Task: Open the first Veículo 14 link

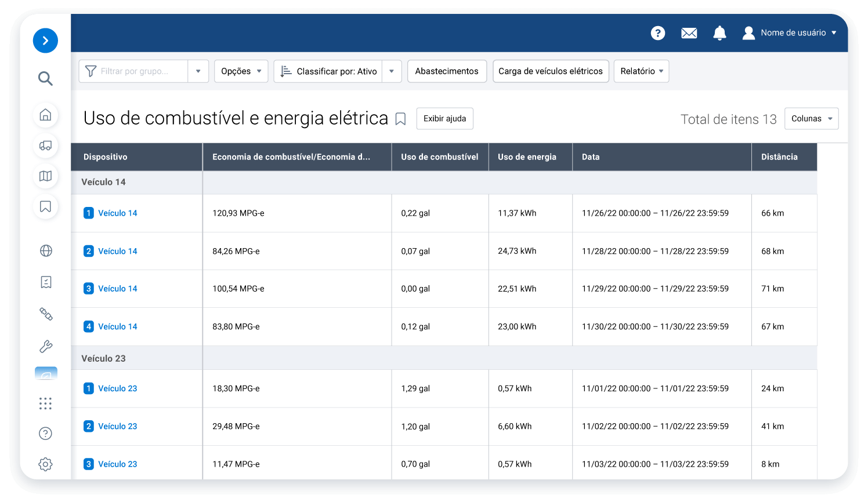Action: [117, 213]
